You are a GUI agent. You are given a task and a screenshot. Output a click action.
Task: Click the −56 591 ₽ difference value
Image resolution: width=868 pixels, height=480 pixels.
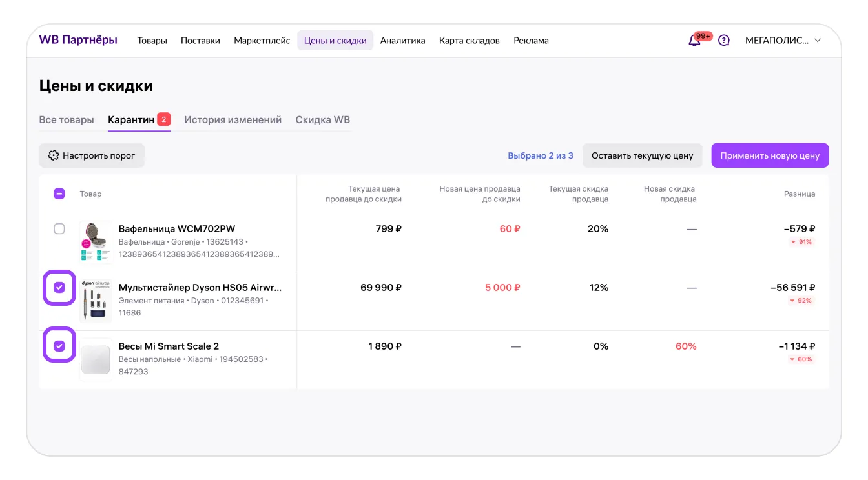pyautogui.click(x=793, y=288)
